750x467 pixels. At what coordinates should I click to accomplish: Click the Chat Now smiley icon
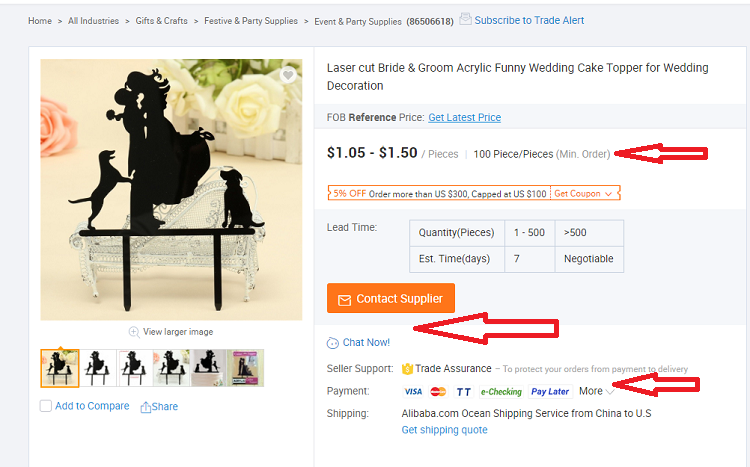(x=333, y=343)
